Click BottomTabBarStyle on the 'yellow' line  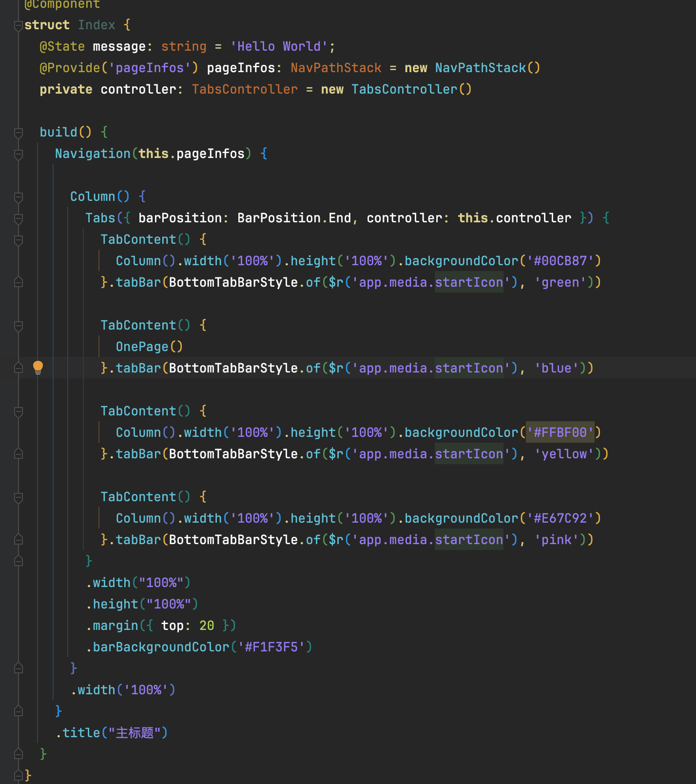point(233,454)
